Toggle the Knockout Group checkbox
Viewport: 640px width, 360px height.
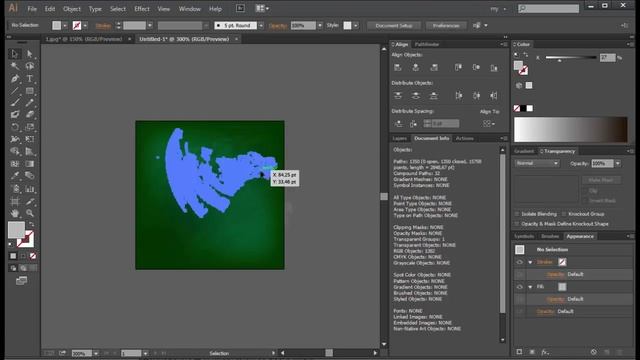[x=564, y=214]
